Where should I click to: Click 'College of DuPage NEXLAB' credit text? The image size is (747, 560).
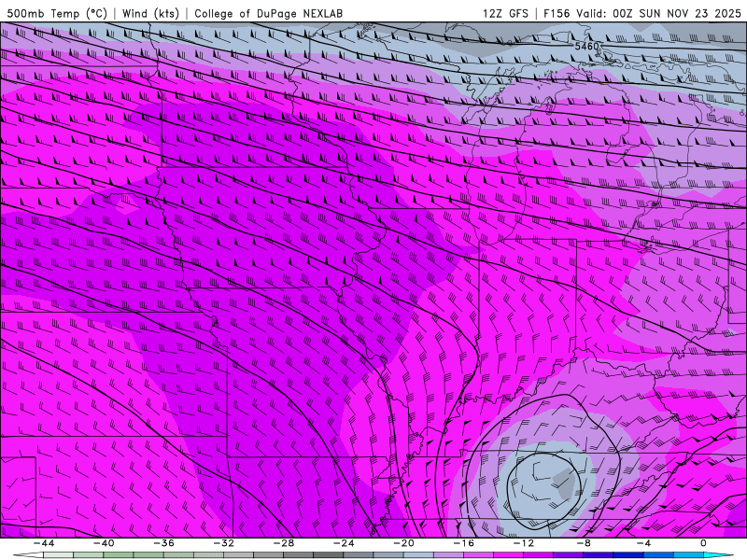tap(268, 13)
